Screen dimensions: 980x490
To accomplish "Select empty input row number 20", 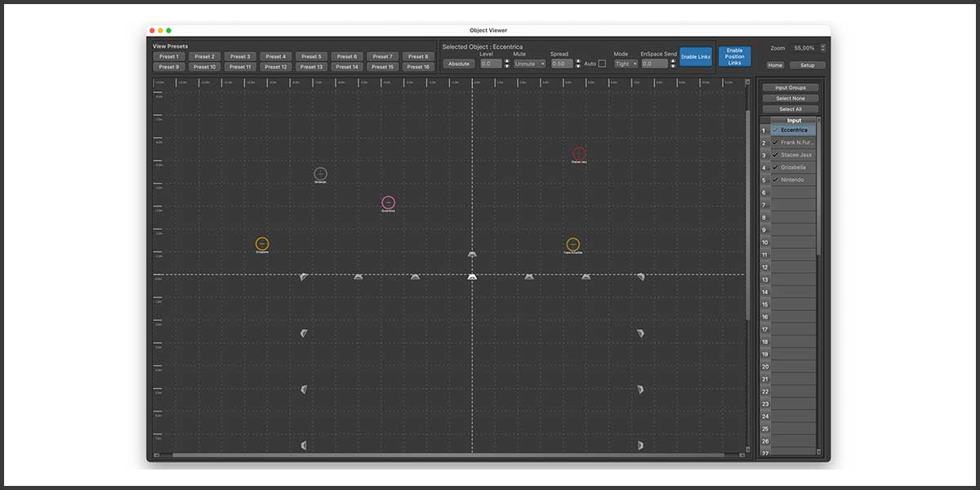I will coord(793,367).
